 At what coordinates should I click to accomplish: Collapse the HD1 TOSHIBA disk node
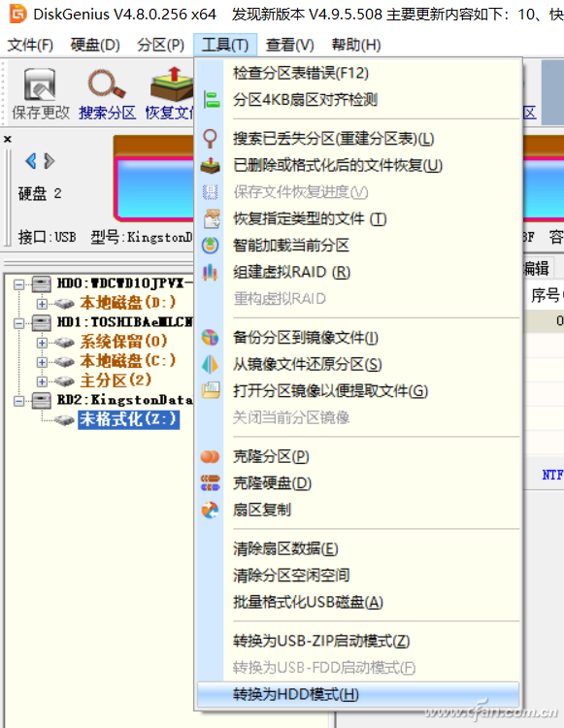pyautogui.click(x=19, y=322)
